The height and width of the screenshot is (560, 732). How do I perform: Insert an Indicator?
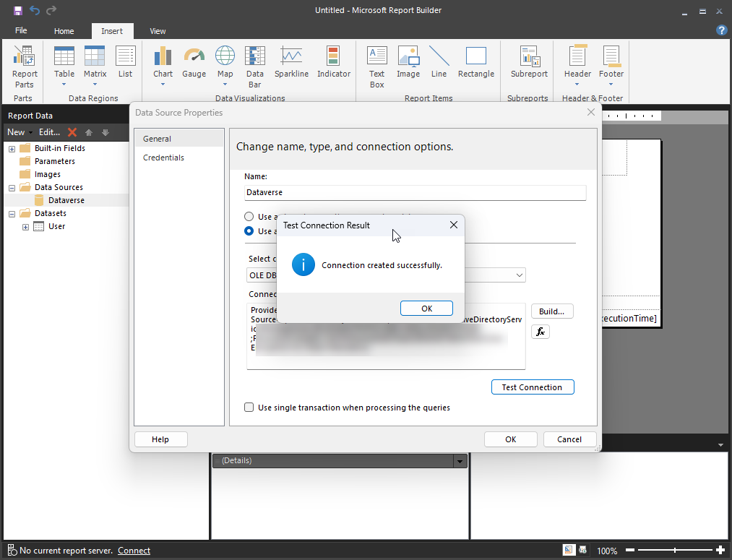coord(333,61)
